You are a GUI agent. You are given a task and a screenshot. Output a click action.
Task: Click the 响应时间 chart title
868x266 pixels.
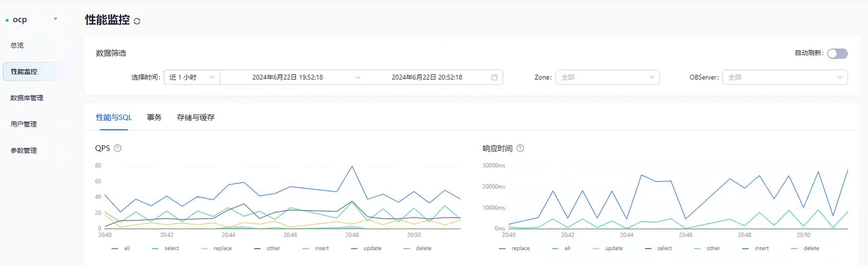[x=498, y=148]
